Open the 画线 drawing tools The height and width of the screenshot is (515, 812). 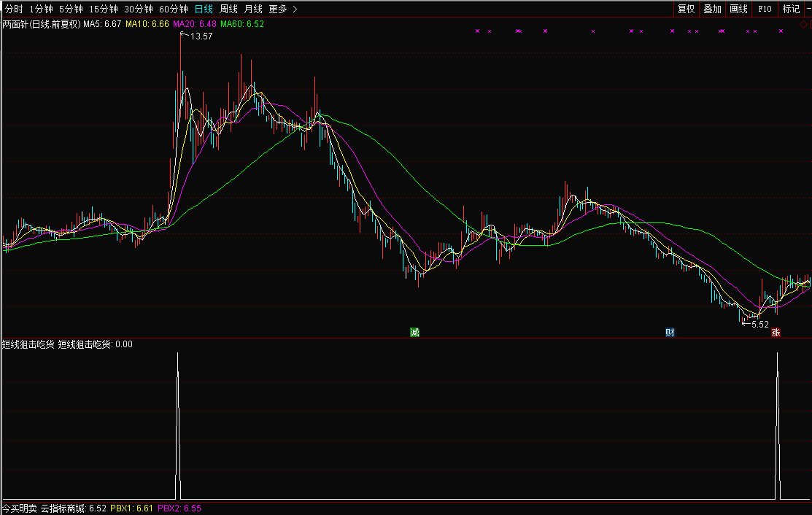click(738, 9)
